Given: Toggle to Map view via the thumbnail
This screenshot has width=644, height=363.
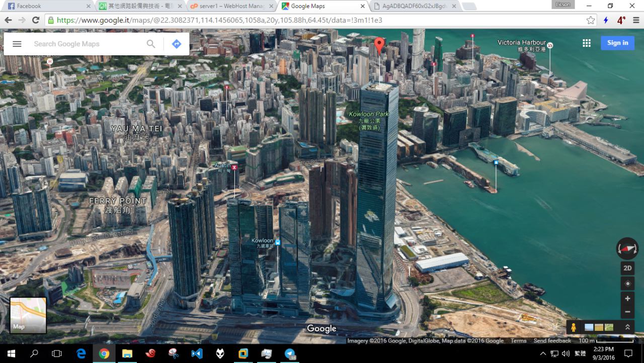Looking at the screenshot, I should pyautogui.click(x=28, y=315).
